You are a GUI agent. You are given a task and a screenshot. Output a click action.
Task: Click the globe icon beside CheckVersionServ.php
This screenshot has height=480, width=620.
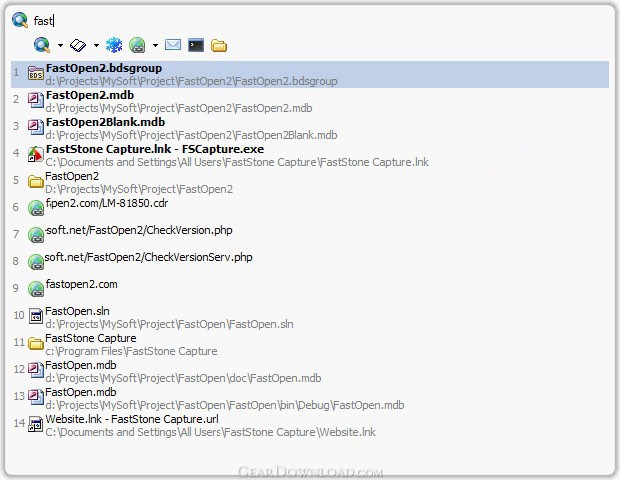pos(36,262)
